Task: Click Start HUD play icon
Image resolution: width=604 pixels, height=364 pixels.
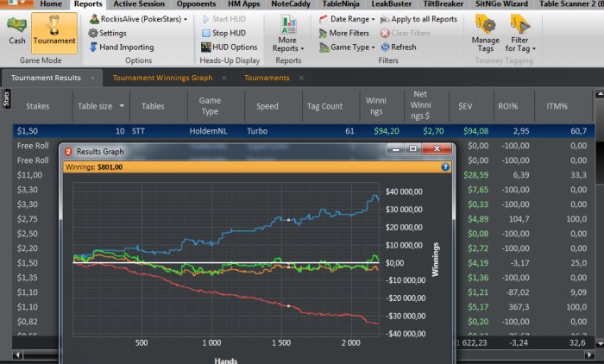Action: coord(205,19)
